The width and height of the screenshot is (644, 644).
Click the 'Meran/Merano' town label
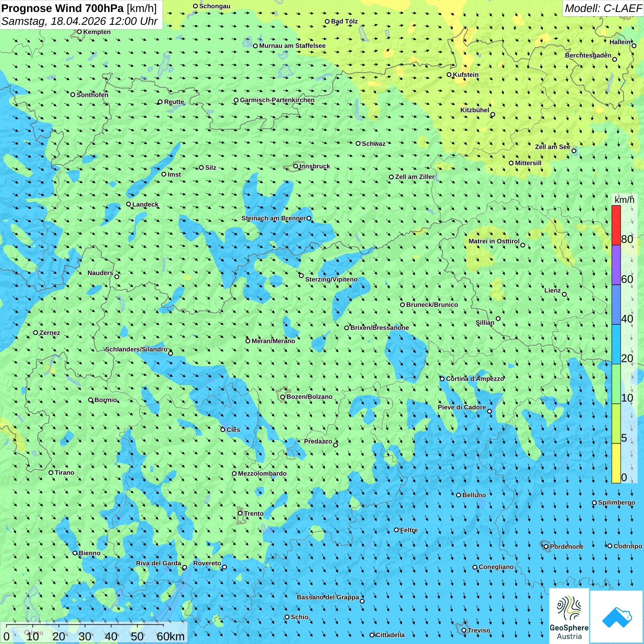tap(273, 341)
